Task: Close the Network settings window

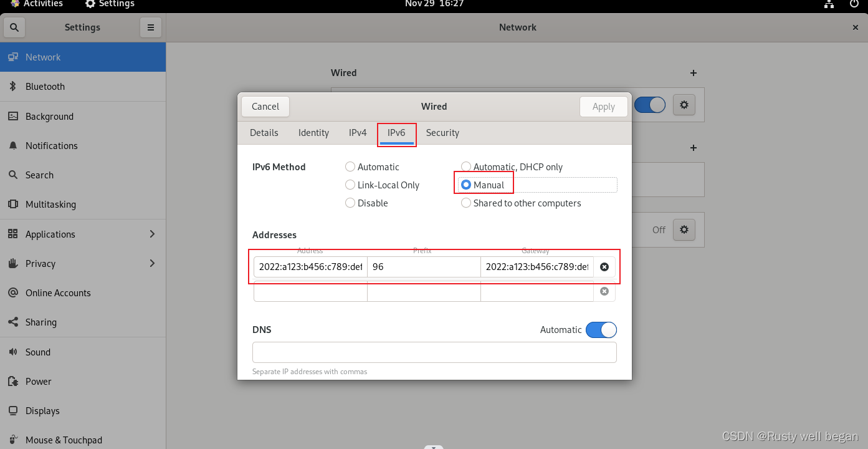Action: (856, 27)
